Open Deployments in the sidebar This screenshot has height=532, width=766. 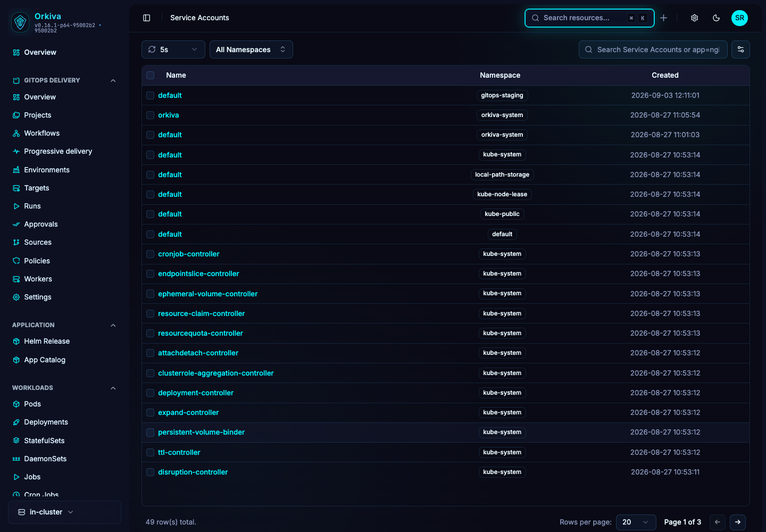click(46, 422)
